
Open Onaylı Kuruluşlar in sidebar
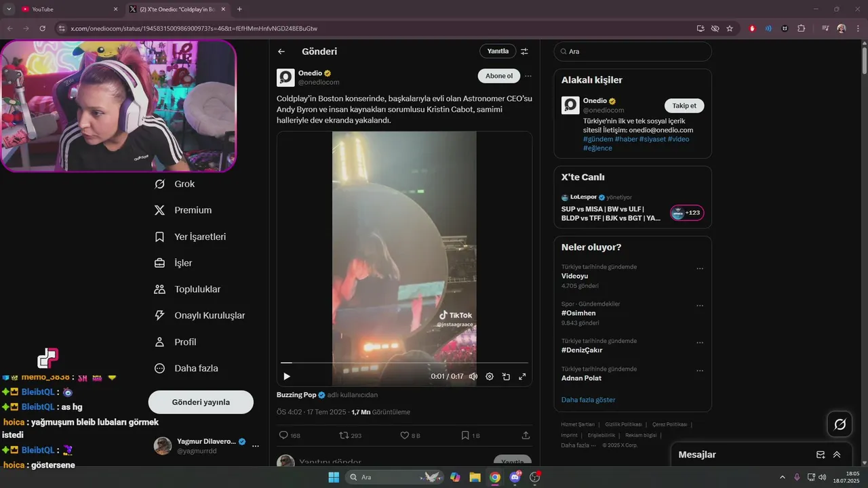coord(200,315)
